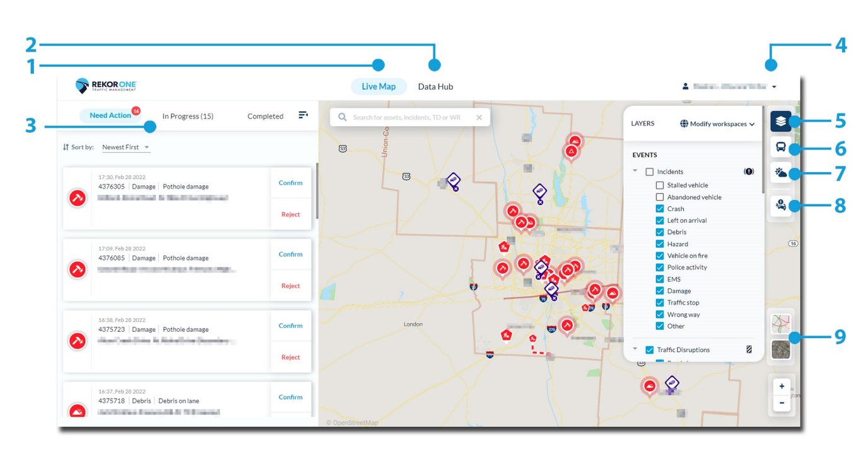
Task: Open the filter icon next to Completed
Action: coord(303,115)
